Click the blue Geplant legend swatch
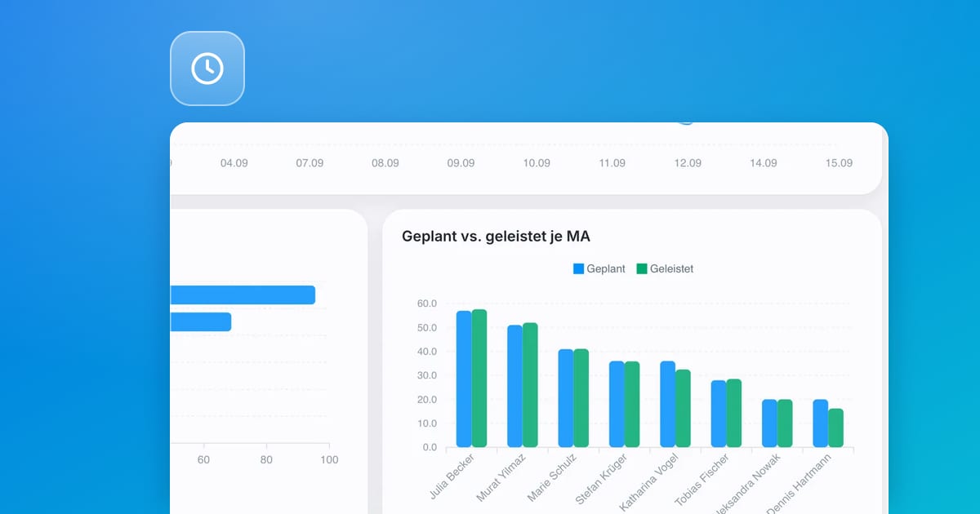Viewport: 980px width, 514px height. 579,268
